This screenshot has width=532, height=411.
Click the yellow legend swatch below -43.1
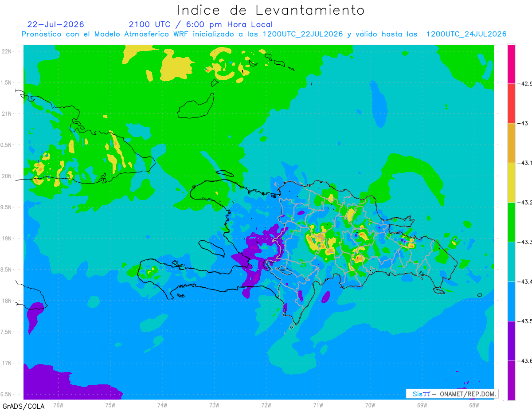(x=511, y=182)
